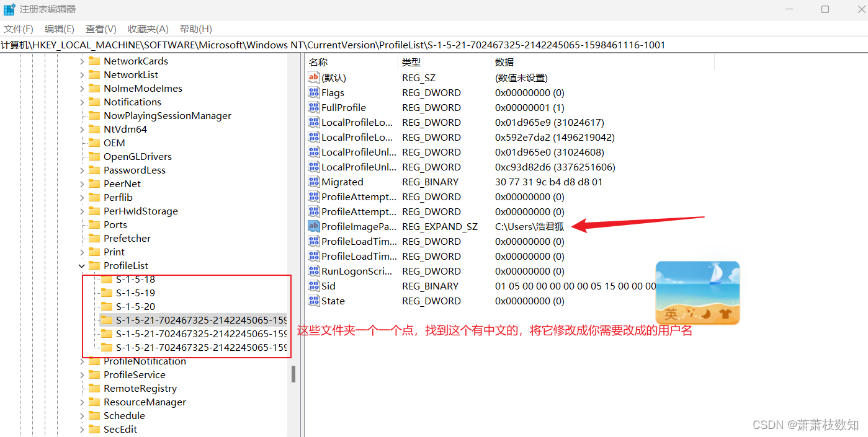Select the Ports folder icon
The width and height of the screenshot is (868, 437).
tap(94, 224)
